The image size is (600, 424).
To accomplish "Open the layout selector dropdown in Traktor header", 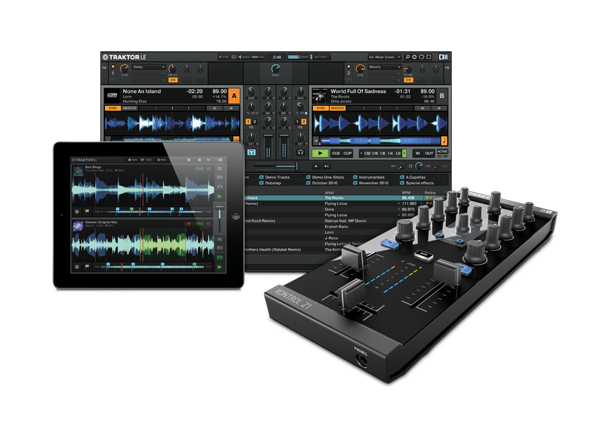I will point(384,57).
